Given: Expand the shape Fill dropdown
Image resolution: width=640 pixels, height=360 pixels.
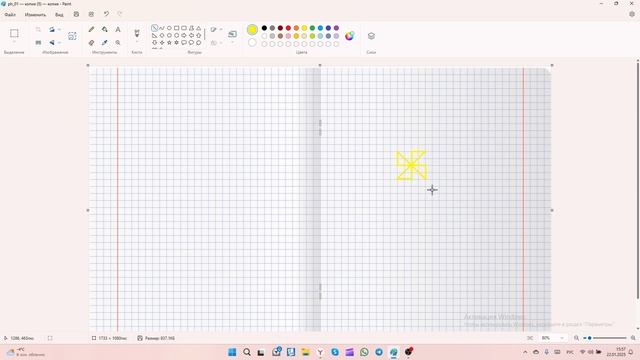Looking at the screenshot, I should 221,42.
